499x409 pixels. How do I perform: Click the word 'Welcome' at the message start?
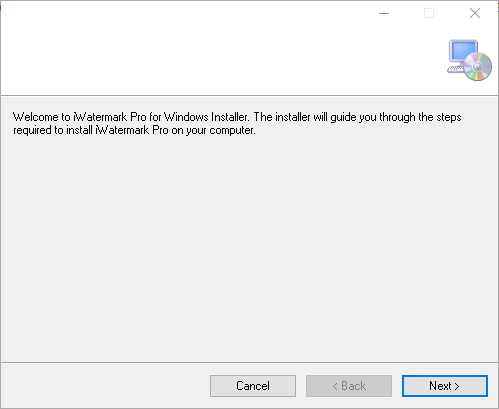(x=35, y=117)
